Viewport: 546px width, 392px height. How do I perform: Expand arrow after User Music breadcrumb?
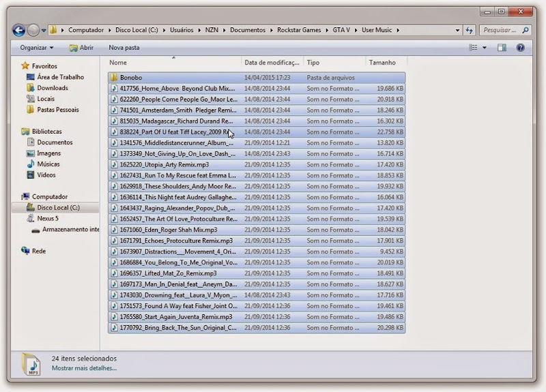pyautogui.click(x=398, y=30)
